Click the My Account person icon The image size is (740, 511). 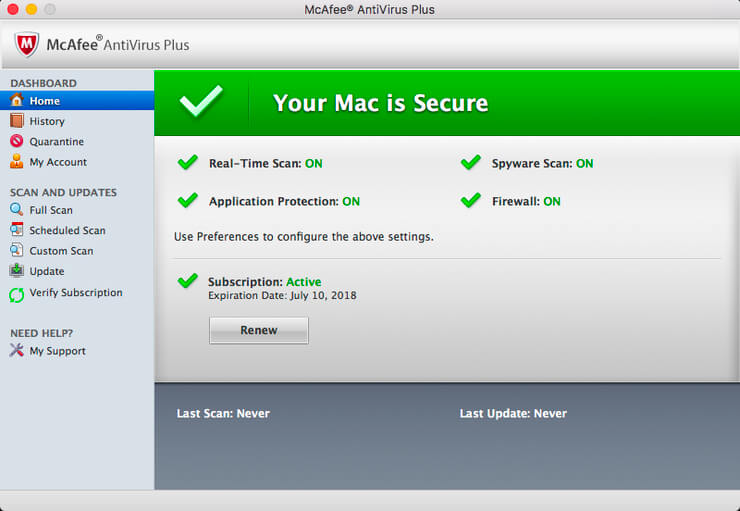[16, 162]
